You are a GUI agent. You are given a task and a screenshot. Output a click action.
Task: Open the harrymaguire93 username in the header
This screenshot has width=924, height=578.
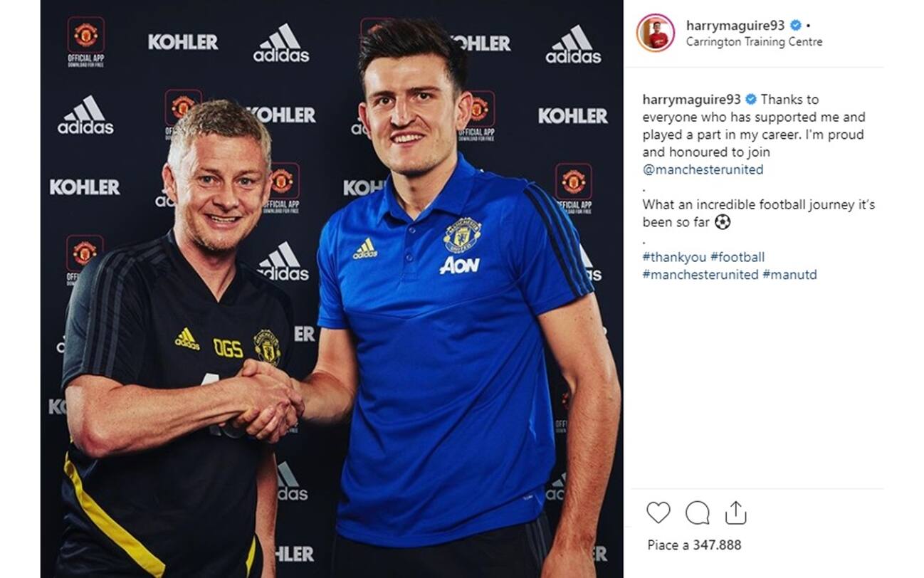click(736, 26)
